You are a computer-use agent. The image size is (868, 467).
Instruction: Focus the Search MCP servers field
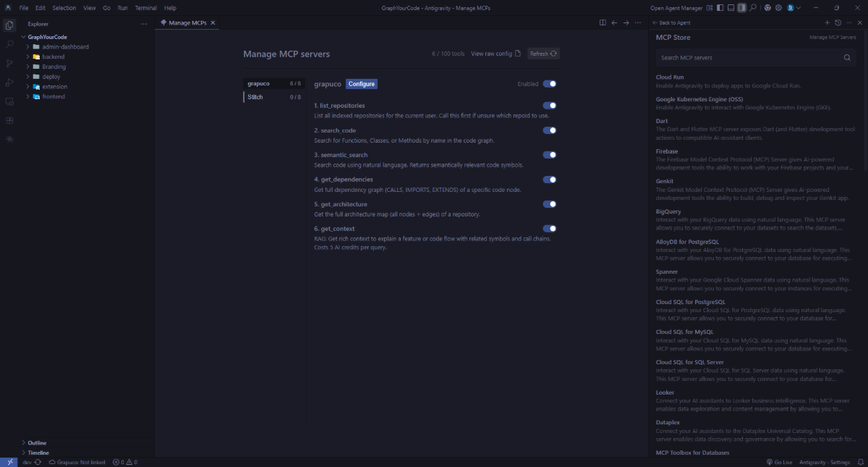757,57
